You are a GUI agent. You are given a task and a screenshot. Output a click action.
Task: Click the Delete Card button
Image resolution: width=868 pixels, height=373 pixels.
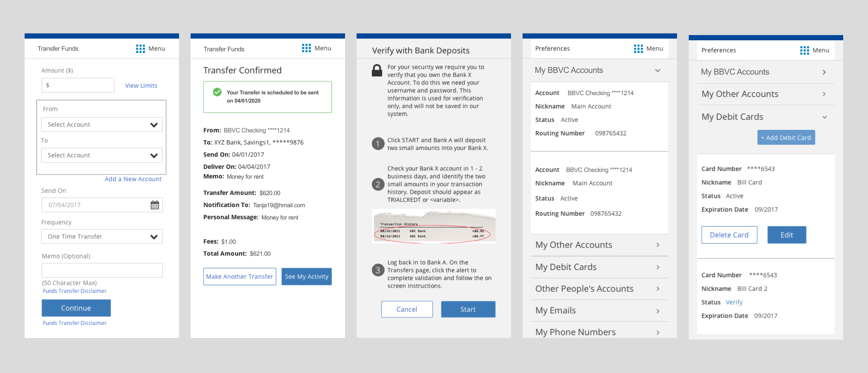point(729,235)
